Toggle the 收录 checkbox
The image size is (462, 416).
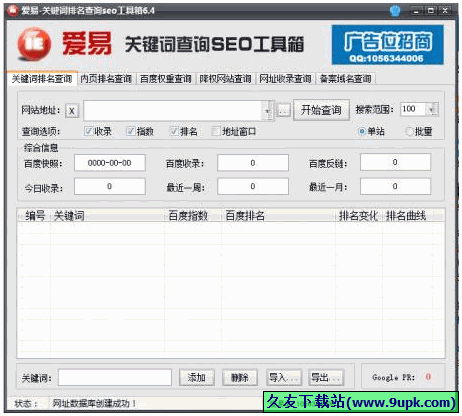[88, 131]
